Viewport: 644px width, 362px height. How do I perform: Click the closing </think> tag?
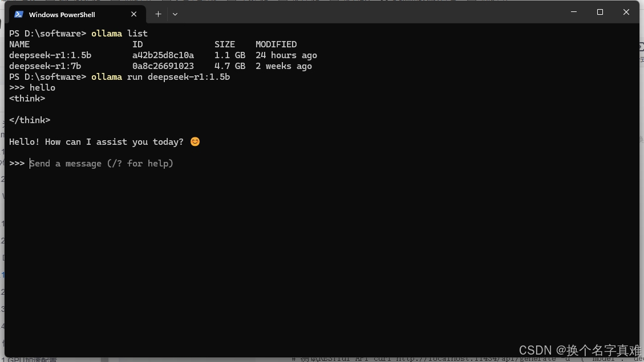click(x=30, y=120)
